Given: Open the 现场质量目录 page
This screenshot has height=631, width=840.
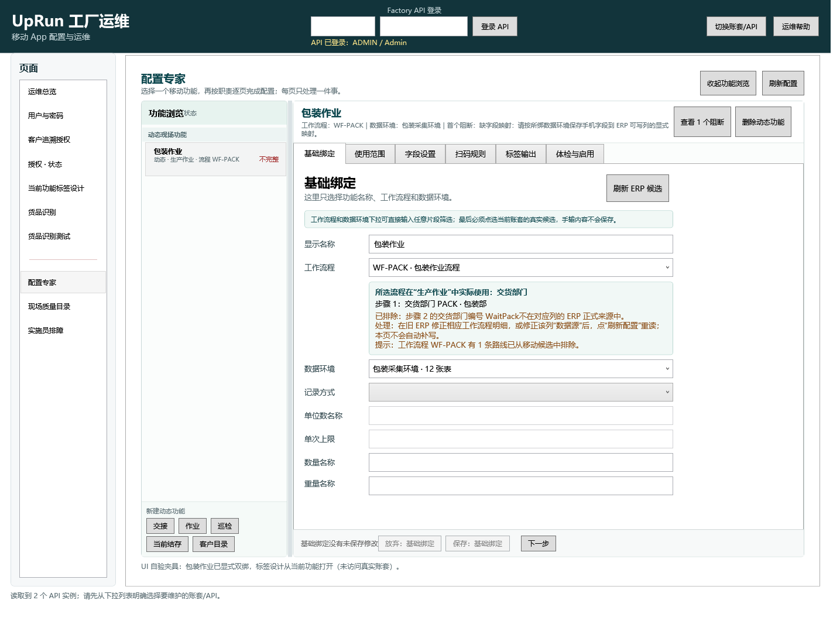Looking at the screenshot, I should coord(63,307).
